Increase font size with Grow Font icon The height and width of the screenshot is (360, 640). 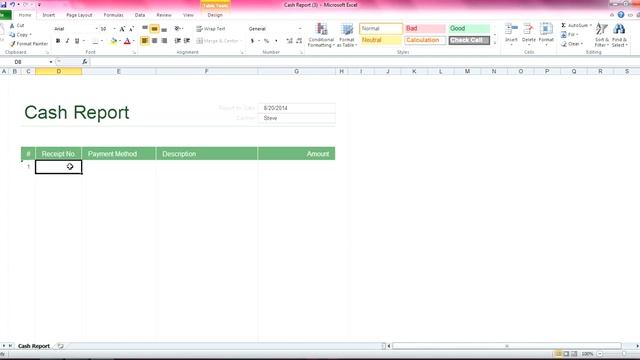(x=122, y=29)
